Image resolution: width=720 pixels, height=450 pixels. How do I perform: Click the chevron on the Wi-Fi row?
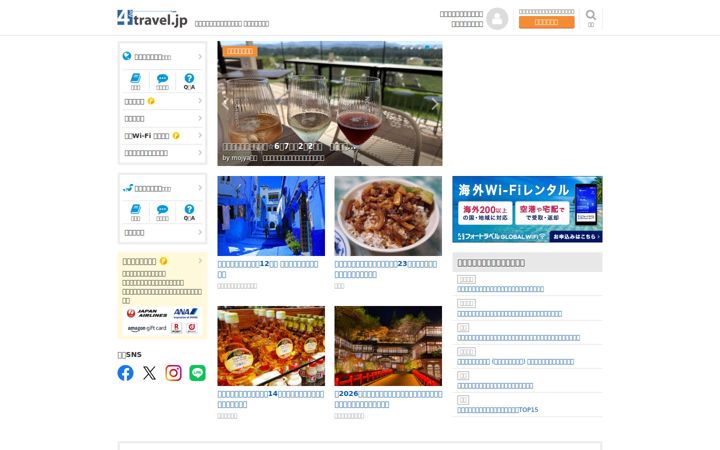click(x=200, y=135)
